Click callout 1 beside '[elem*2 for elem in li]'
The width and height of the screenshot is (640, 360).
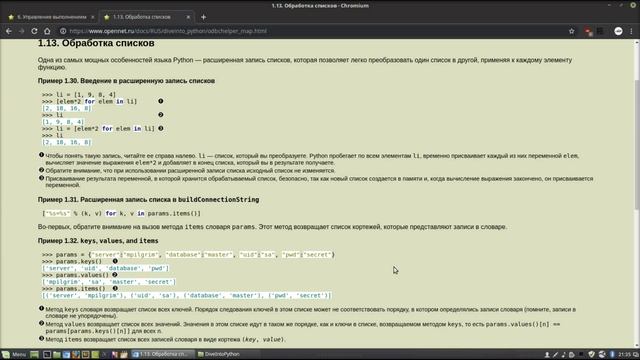pos(160,101)
